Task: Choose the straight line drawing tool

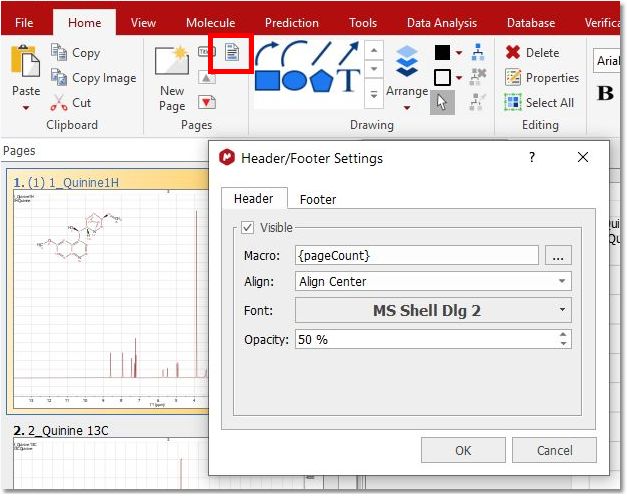Action: click(x=321, y=53)
